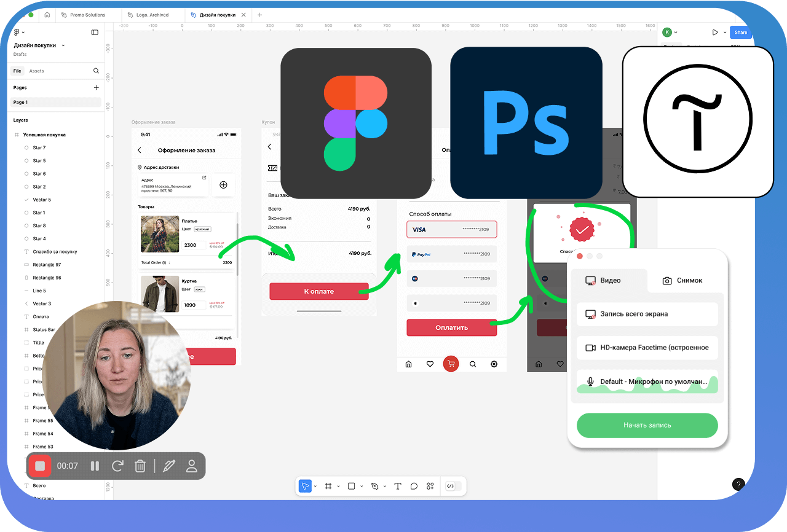Switch to the Promo Solutions tab
The image size is (787, 532).
[x=87, y=15]
